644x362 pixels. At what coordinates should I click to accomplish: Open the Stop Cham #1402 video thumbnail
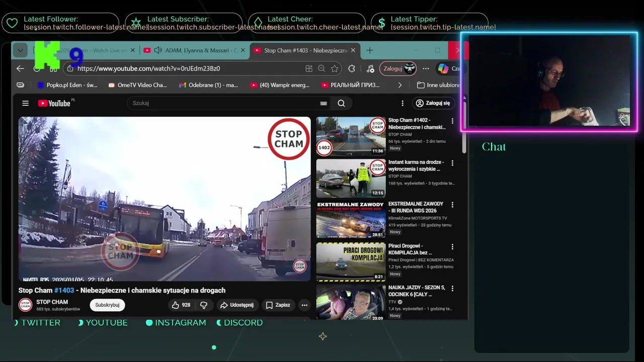pyautogui.click(x=351, y=136)
